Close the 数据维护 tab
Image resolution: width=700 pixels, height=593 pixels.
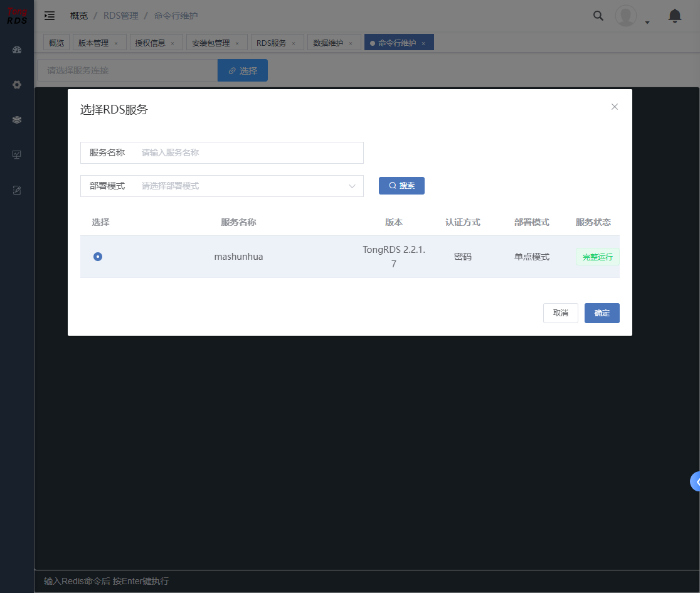[351, 43]
